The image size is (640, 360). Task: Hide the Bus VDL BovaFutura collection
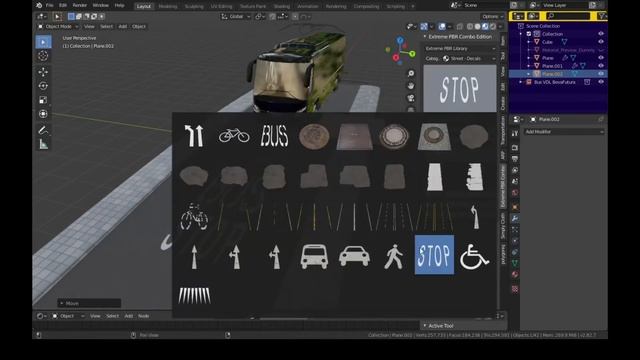pyautogui.click(x=601, y=82)
